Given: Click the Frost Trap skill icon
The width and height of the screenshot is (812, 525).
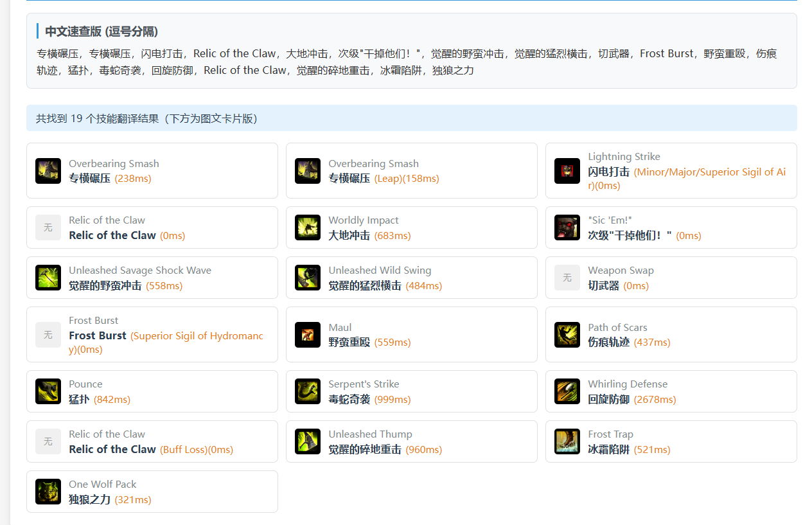Looking at the screenshot, I should (567, 441).
